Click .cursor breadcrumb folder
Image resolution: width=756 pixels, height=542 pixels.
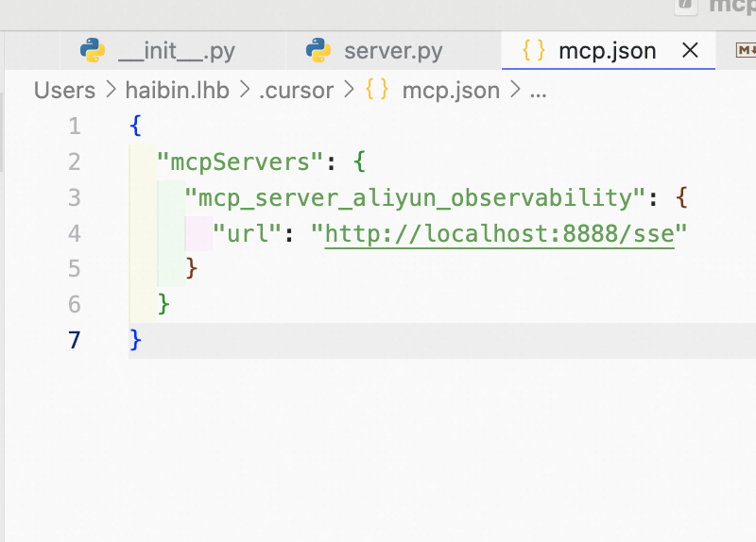[x=296, y=91]
